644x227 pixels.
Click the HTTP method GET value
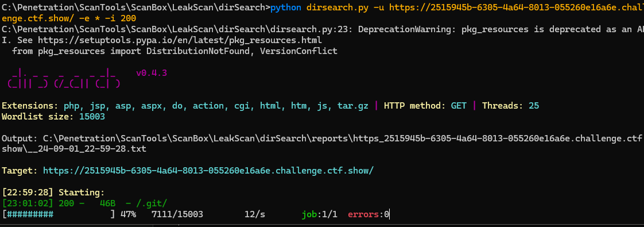click(x=459, y=106)
